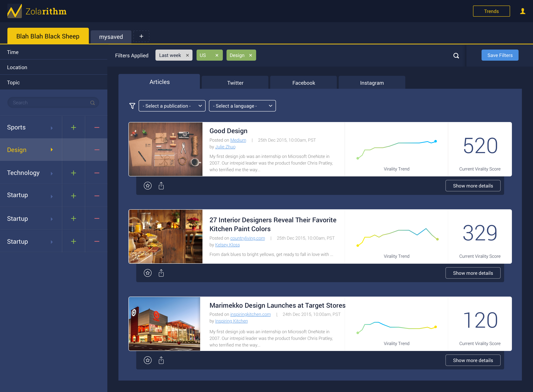Include Sports topic with plus toggle

click(x=73, y=127)
